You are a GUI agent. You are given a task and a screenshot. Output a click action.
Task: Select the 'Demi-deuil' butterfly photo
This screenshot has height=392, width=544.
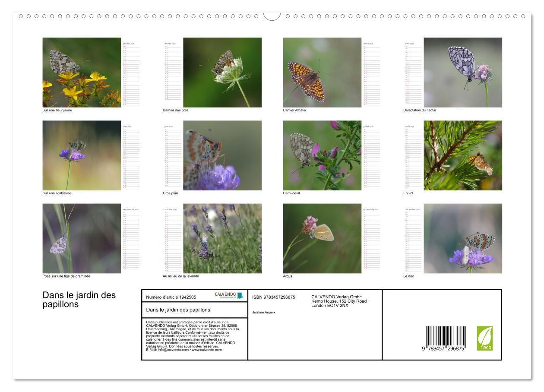(x=322, y=155)
